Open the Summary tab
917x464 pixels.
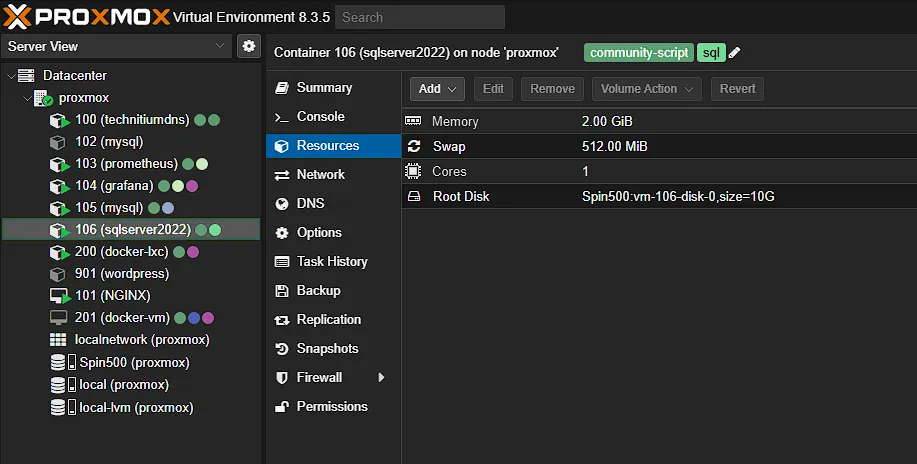tap(333, 88)
